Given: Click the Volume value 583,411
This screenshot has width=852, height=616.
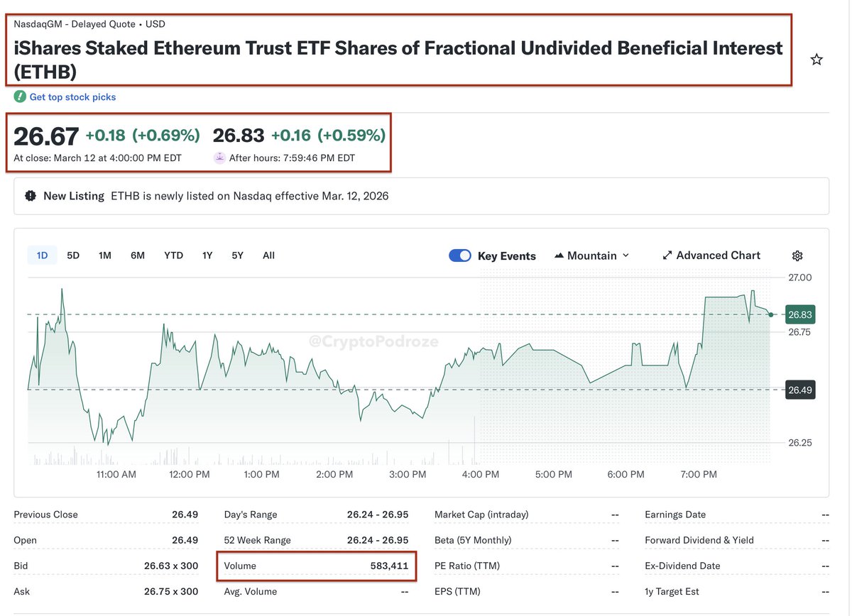Looking at the screenshot, I should coord(388,566).
